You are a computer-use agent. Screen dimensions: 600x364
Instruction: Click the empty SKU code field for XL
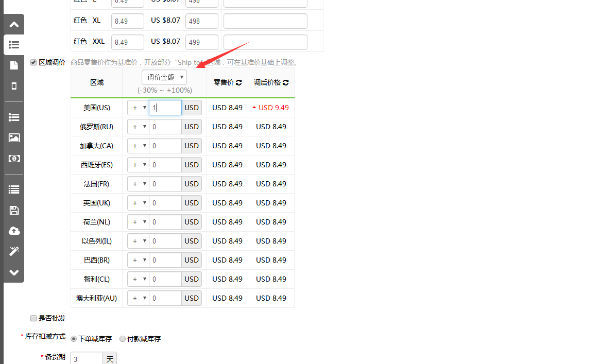(x=265, y=21)
